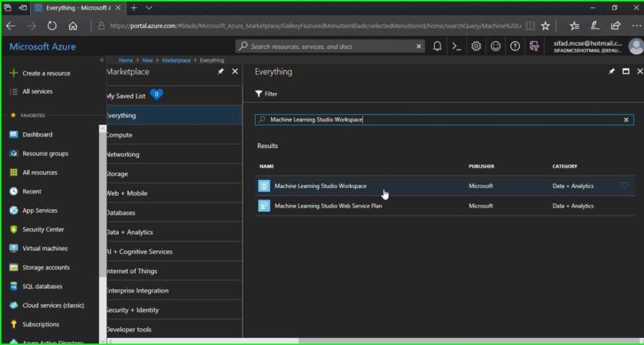Clear the Marketplace search text
Screen dimensions: 644x345
click(x=626, y=120)
